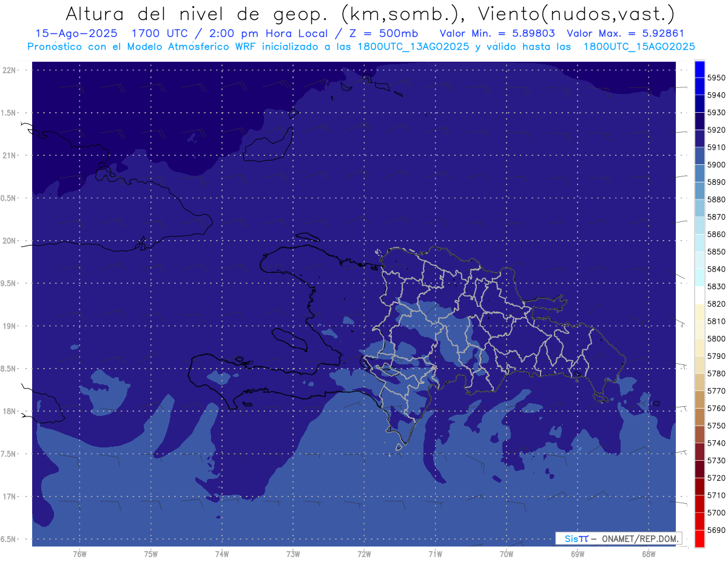The width and height of the screenshot is (728, 562).
Task: Click the '5950' colorbar value
Action: pyautogui.click(x=716, y=78)
